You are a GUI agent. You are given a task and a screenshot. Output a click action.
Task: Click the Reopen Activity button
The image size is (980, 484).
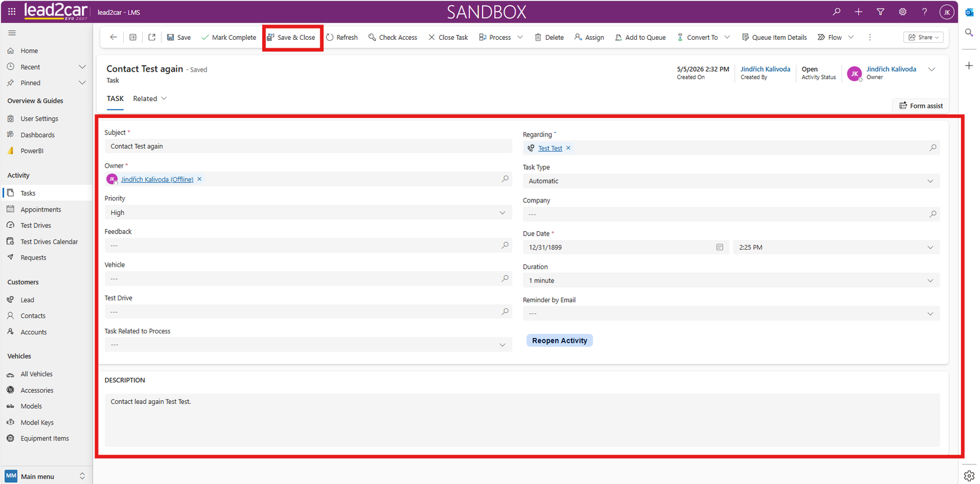pyautogui.click(x=559, y=340)
